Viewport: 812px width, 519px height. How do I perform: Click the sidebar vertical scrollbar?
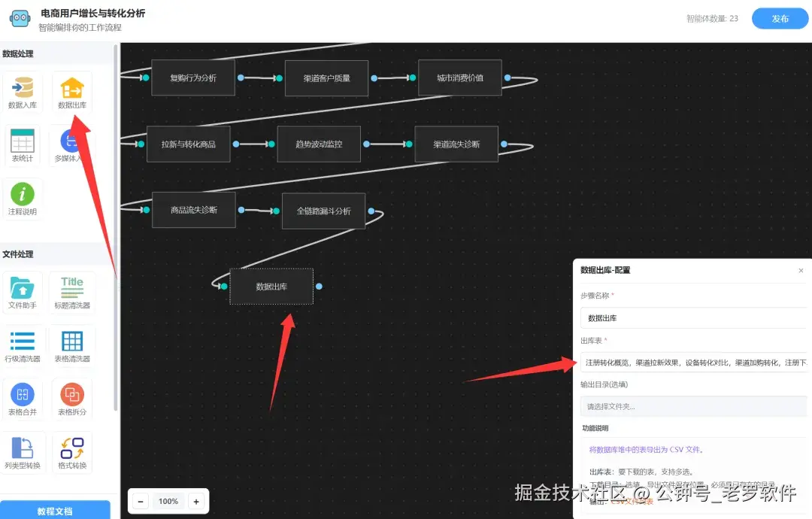(116, 228)
